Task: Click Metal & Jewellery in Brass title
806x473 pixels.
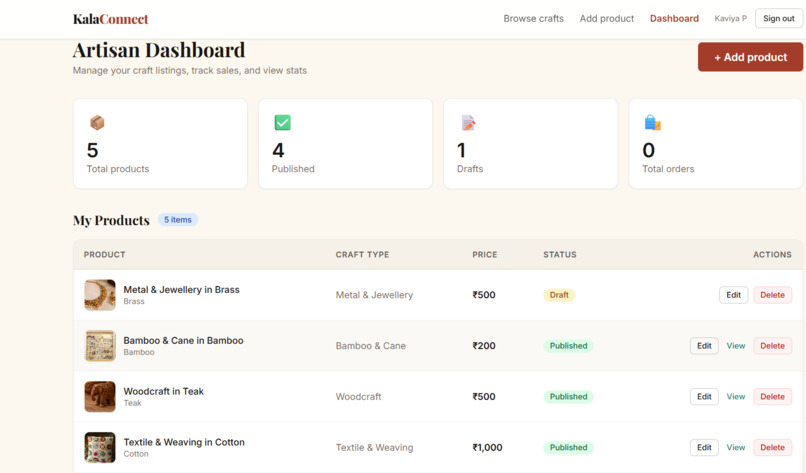Action: (181, 289)
